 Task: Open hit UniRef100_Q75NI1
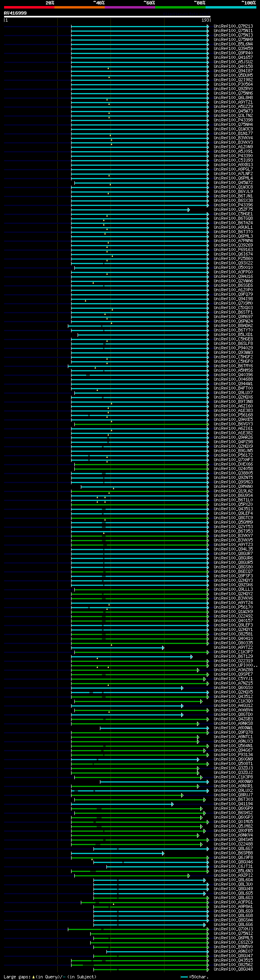pos(233,31)
